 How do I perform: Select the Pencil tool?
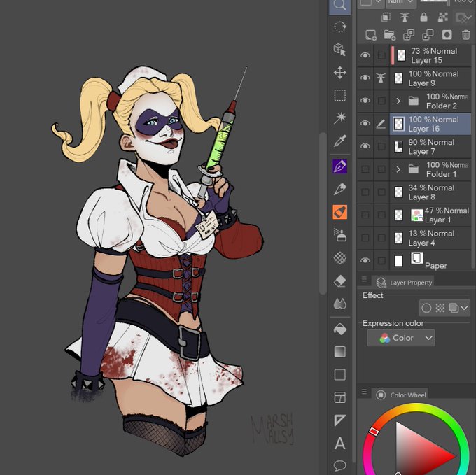pos(339,189)
